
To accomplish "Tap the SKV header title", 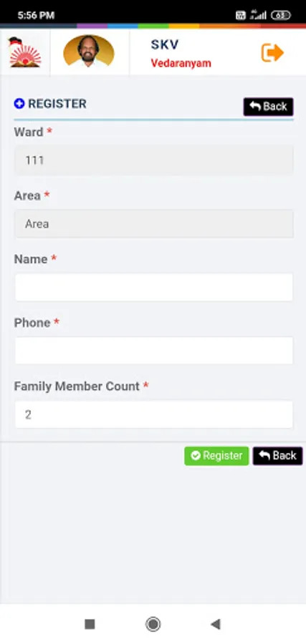I will tap(165, 45).
